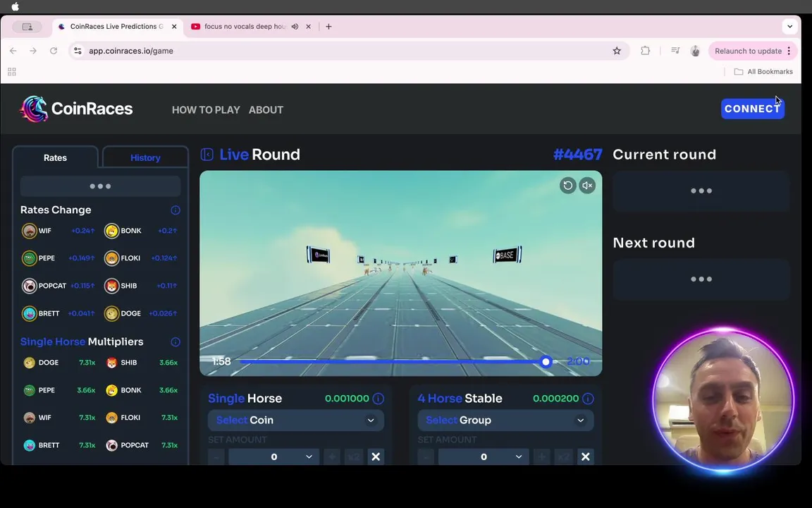Click the BRETT coin icon in Rates Change
This screenshot has width=812, height=508.
coord(30,313)
